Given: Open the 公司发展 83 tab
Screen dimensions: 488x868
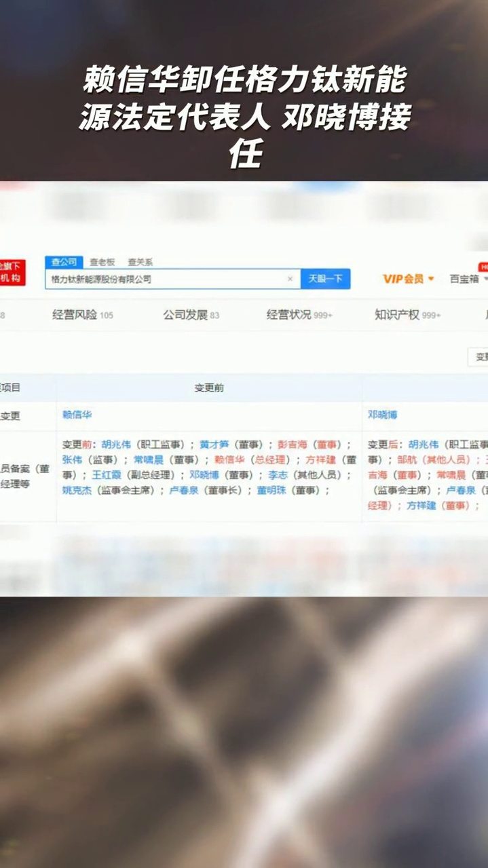Looking at the screenshot, I should pos(191,315).
